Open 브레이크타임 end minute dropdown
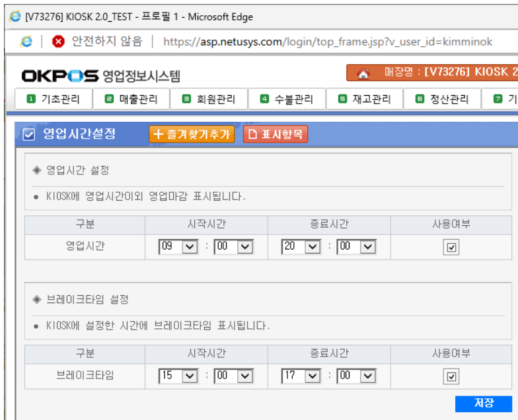 coord(368,376)
